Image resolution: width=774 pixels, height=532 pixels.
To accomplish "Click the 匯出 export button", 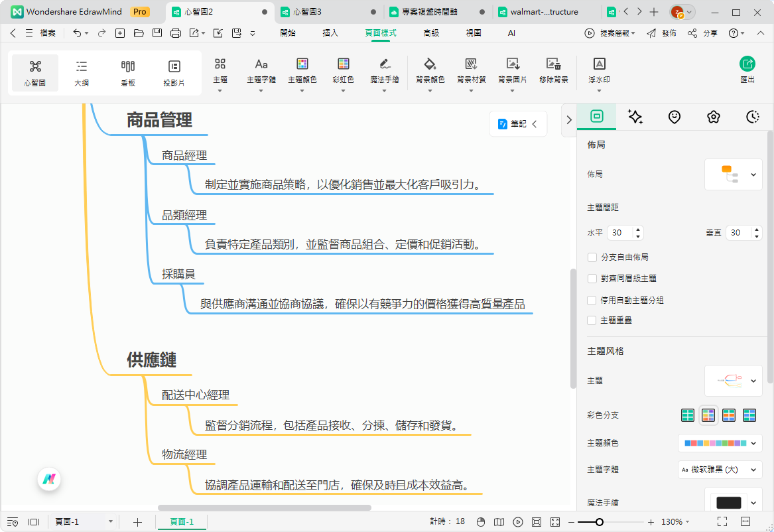I will (747, 70).
